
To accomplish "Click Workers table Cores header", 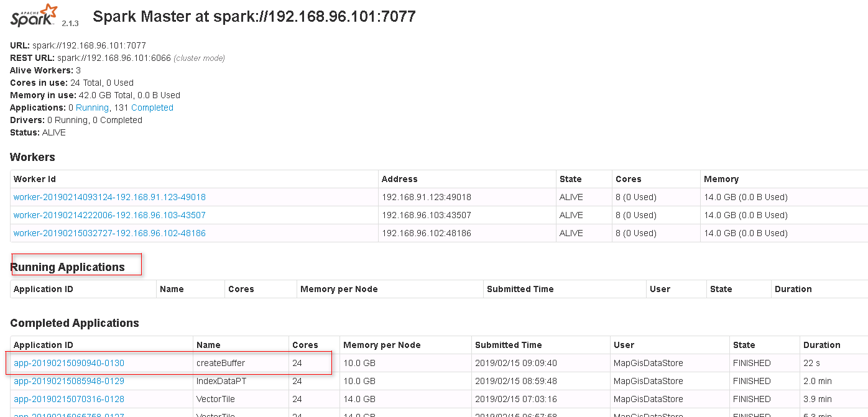I will [628, 179].
